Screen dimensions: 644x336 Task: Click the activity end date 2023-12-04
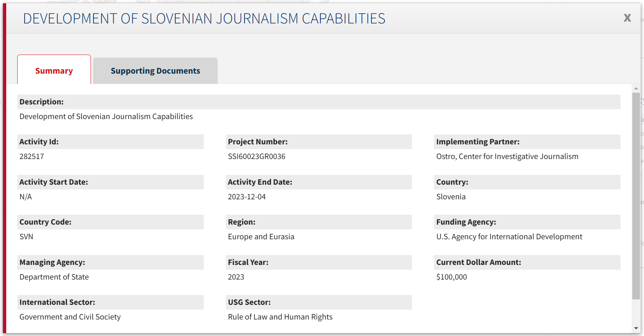pyautogui.click(x=247, y=197)
